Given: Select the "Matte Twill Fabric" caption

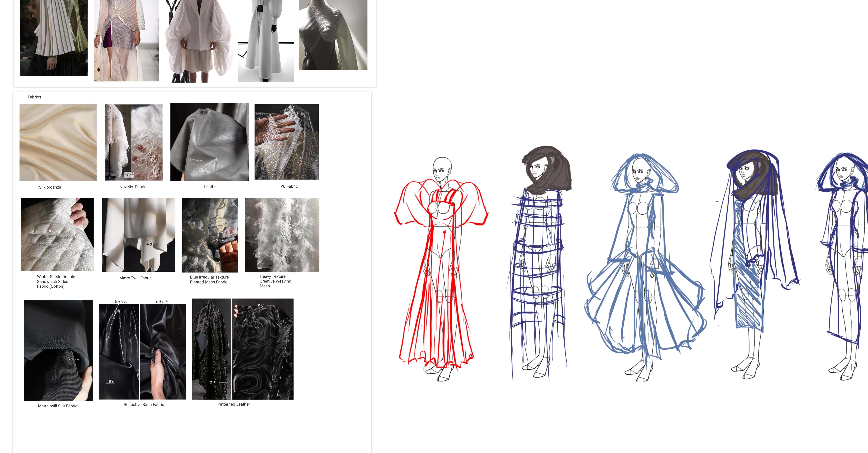Looking at the screenshot, I should (135, 278).
